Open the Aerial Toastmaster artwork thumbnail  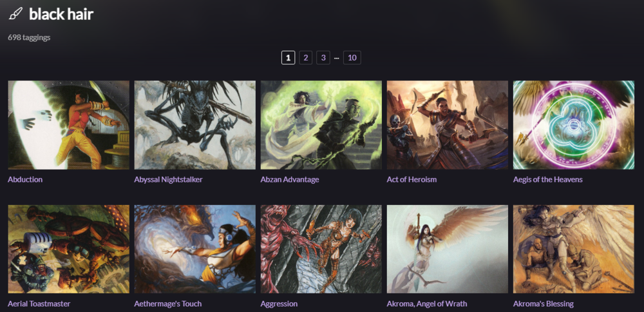tap(69, 249)
